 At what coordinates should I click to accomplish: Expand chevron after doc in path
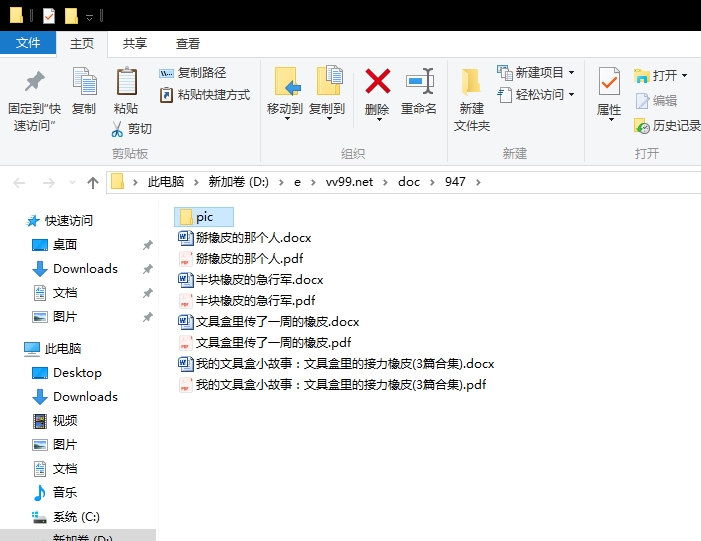(432, 182)
